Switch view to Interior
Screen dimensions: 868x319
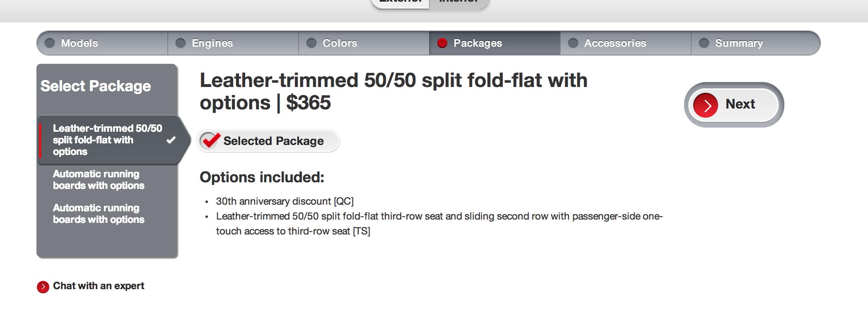click(459, 2)
